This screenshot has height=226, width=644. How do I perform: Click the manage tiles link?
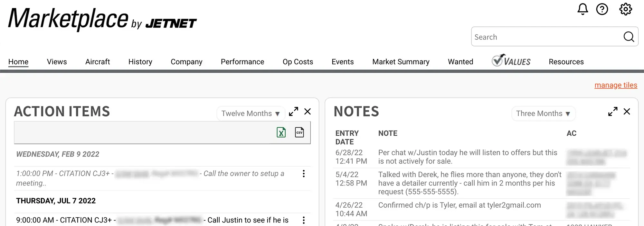click(x=616, y=85)
